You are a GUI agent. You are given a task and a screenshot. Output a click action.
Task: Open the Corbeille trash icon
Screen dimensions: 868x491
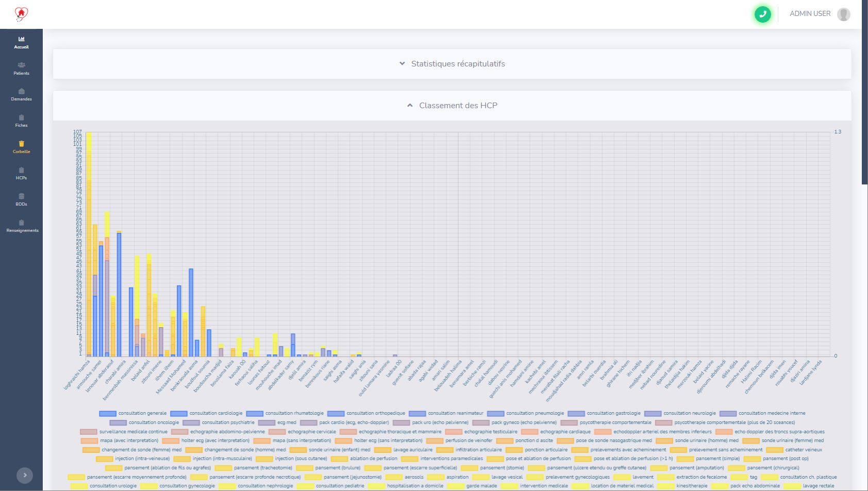[21, 144]
